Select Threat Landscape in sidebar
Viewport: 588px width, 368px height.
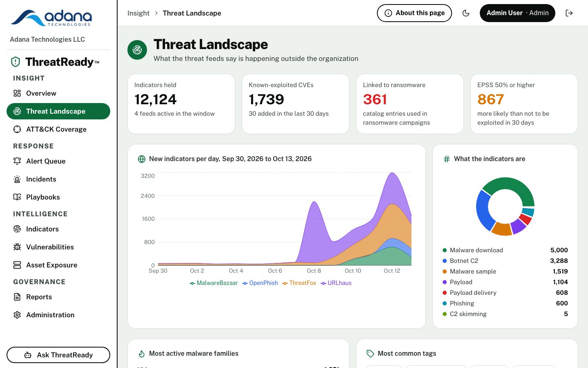pos(58,111)
